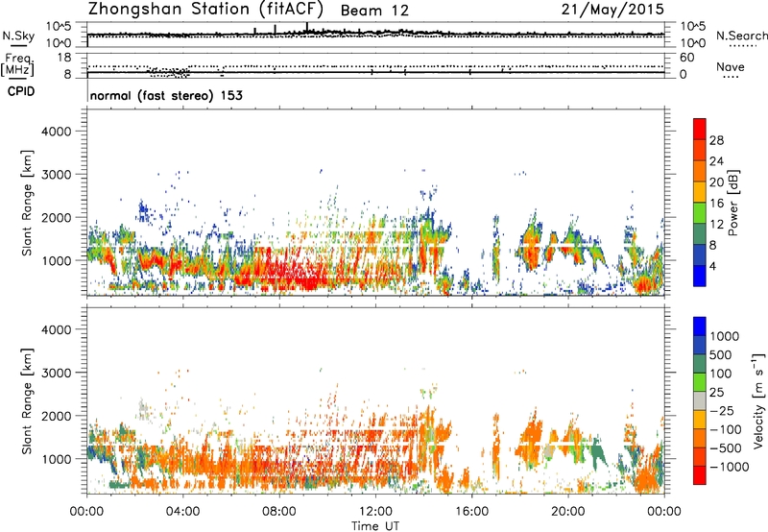The image size is (768, 532).
Task: Click the Velocity colorbar segment between -500 and -1000
Action: pyautogui.click(x=700, y=456)
